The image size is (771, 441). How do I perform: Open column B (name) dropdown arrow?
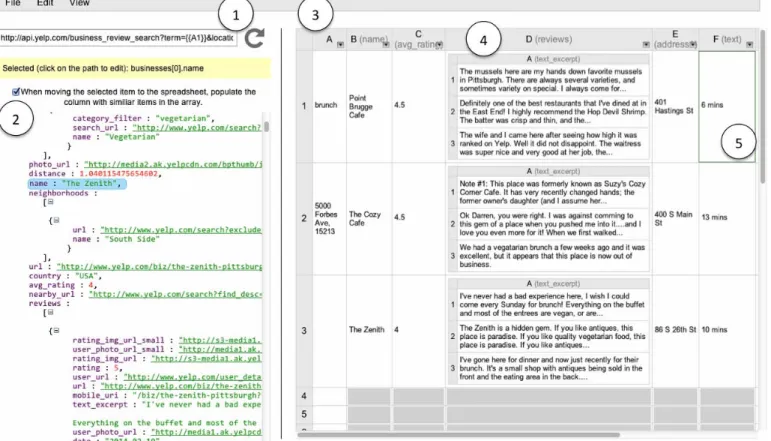386,45
